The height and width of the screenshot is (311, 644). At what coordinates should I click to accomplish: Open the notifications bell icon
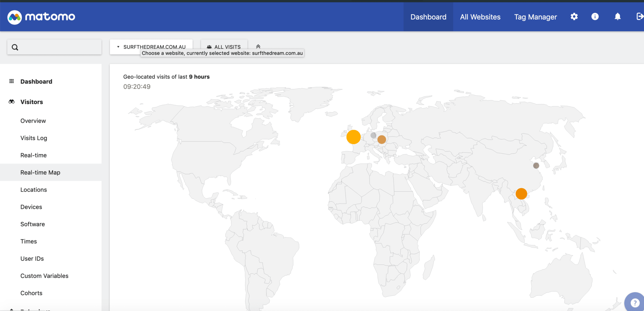click(617, 17)
